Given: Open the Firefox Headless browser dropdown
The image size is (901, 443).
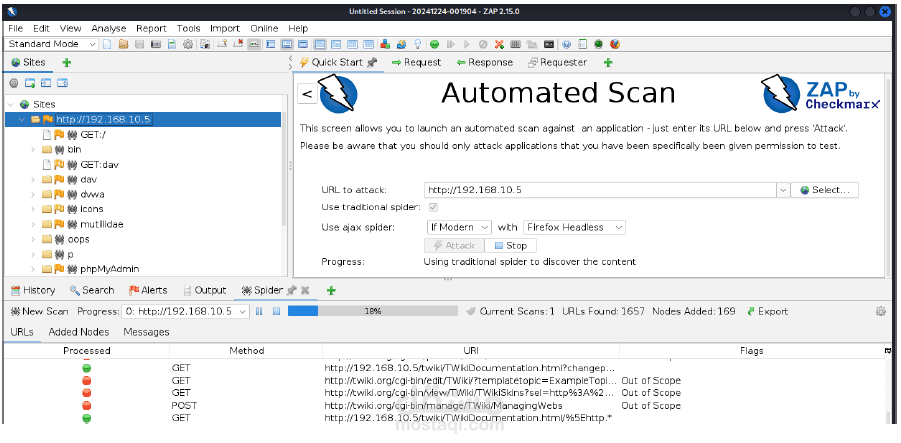Looking at the screenshot, I should click(x=573, y=228).
